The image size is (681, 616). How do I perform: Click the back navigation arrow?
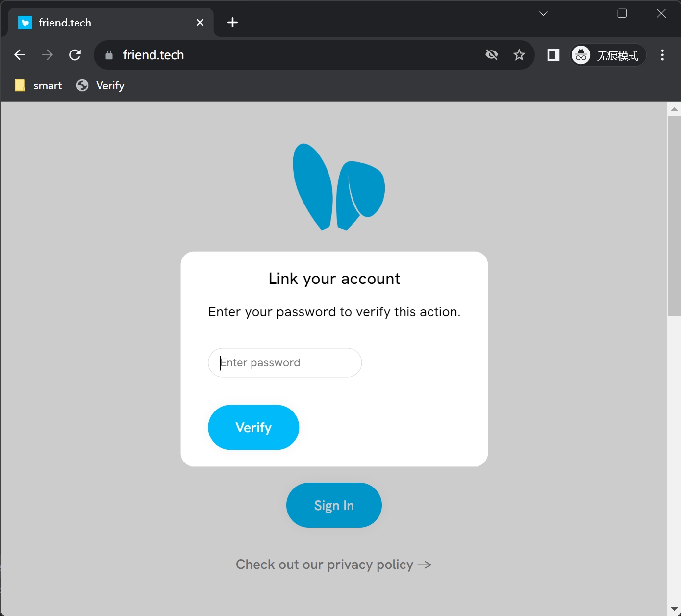click(20, 55)
